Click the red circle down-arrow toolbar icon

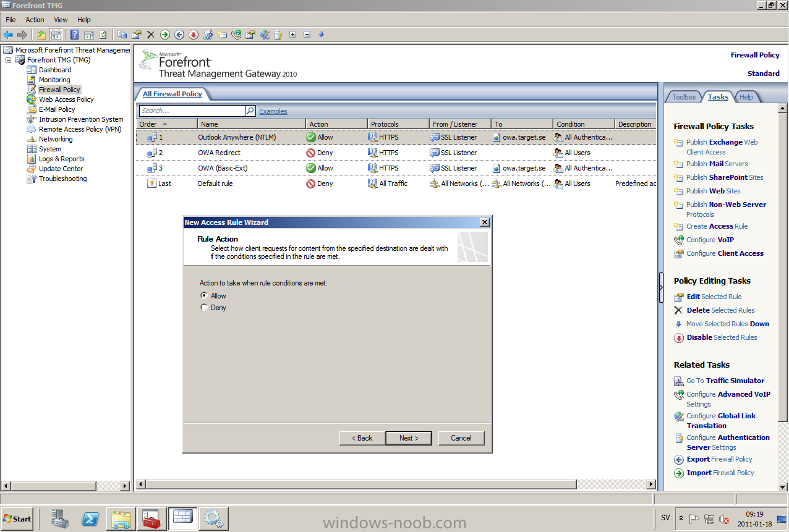click(194, 35)
